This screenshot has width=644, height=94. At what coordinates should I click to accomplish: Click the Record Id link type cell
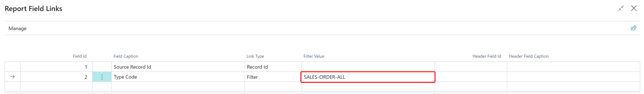pyautogui.click(x=272, y=67)
